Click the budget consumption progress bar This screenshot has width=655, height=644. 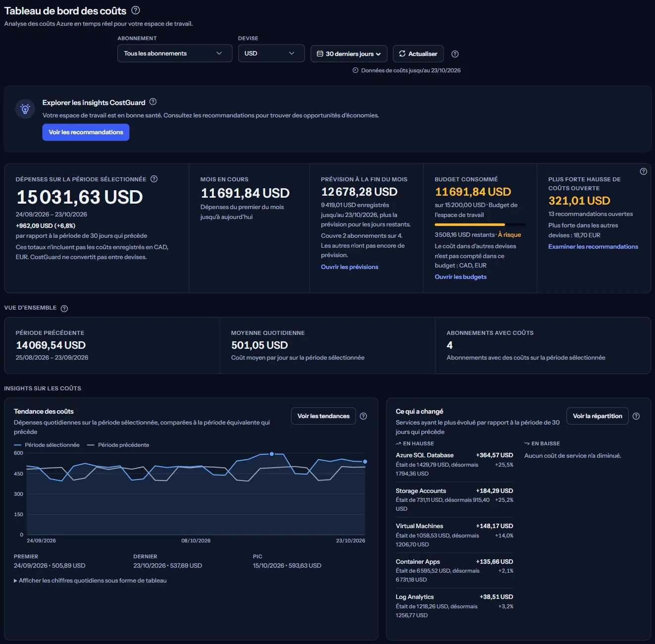(x=480, y=225)
